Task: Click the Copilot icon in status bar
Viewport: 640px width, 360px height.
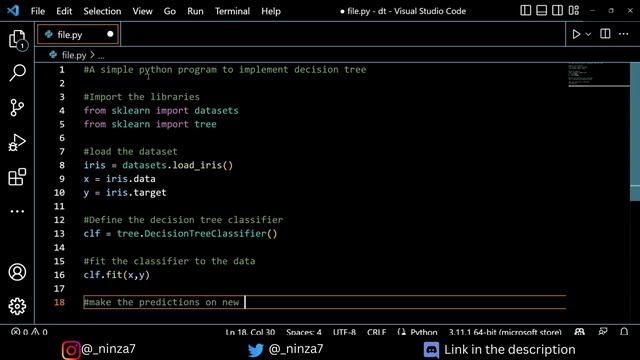Action: (580, 332)
